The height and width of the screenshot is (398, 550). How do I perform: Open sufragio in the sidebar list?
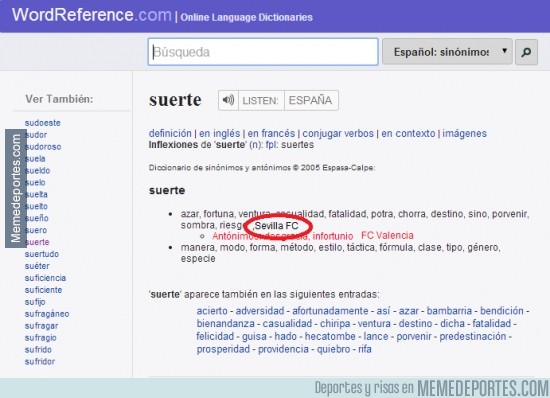(x=40, y=338)
